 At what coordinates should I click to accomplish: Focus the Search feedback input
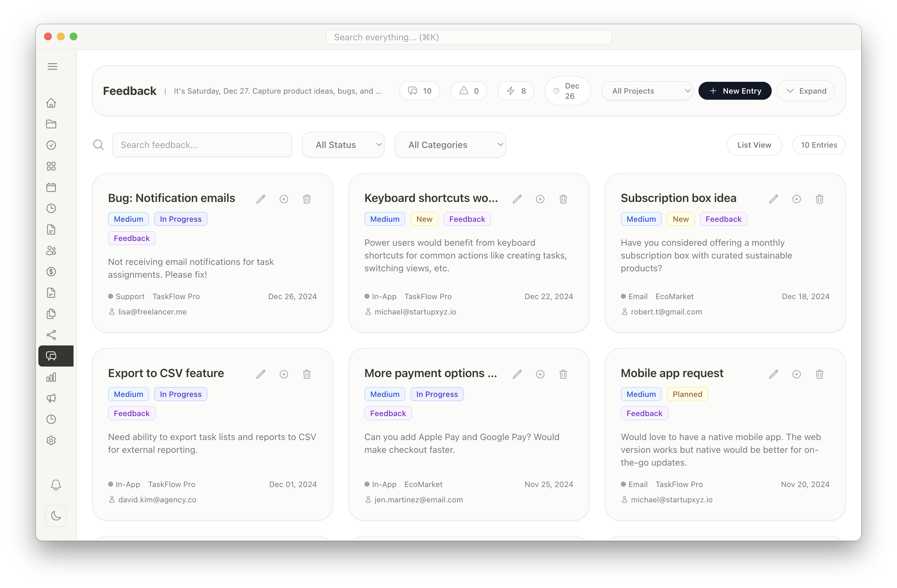(x=202, y=145)
